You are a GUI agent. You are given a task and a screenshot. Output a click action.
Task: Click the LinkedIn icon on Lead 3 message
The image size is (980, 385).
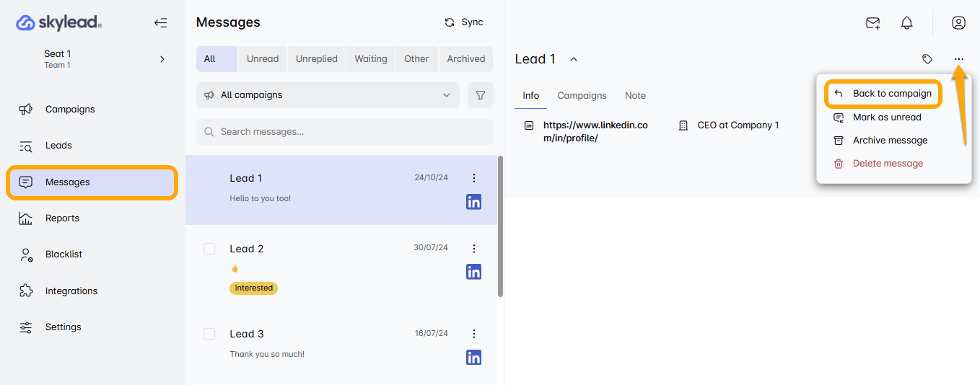click(x=473, y=357)
